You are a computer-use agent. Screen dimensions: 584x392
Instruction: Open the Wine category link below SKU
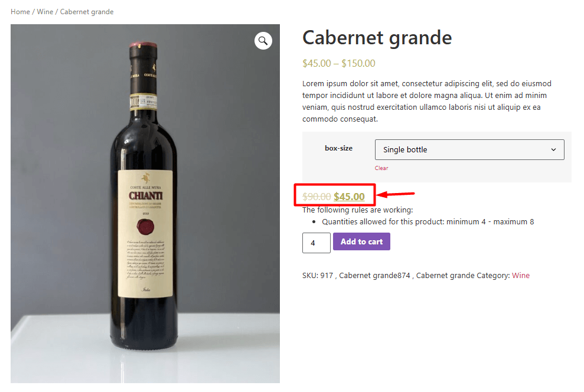pos(520,276)
